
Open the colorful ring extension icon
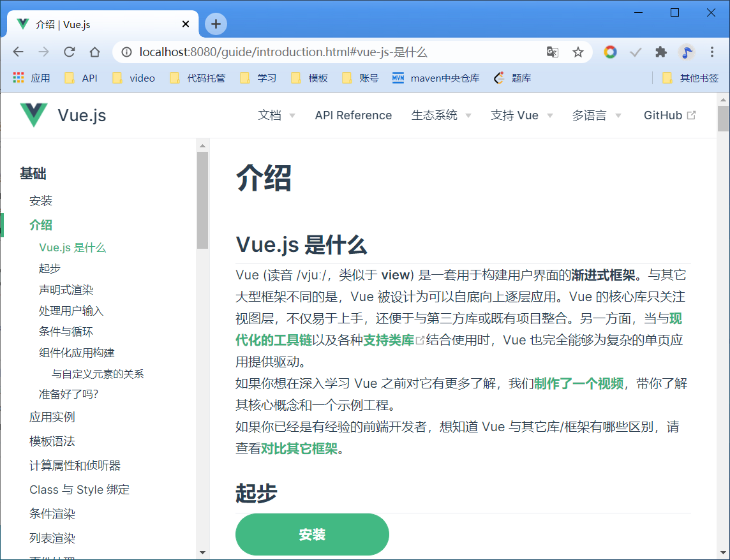coord(610,52)
